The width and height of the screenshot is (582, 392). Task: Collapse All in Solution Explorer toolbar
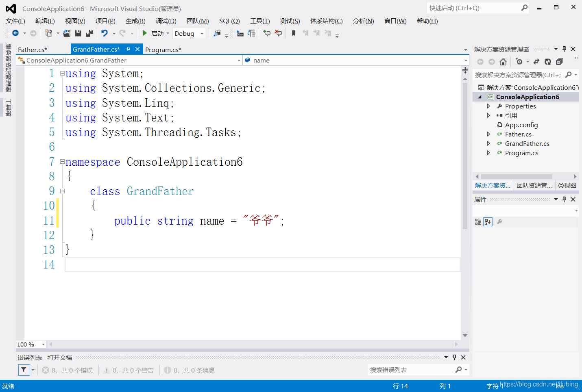[x=559, y=62]
